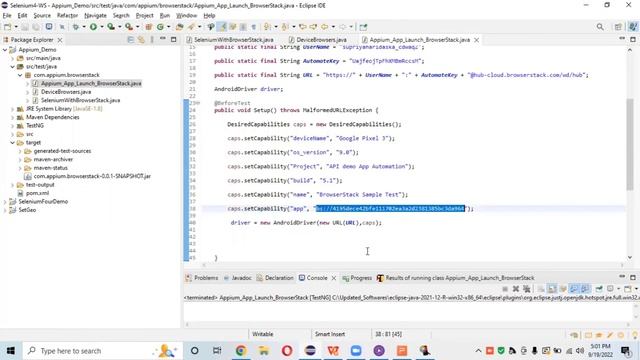Open the Source menu
The image size is (640, 360).
coord(42,16)
